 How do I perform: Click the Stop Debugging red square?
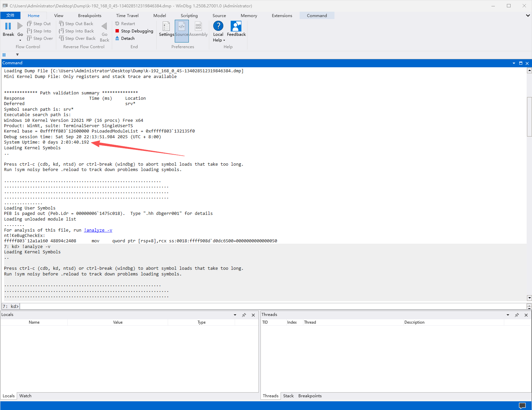[x=117, y=31]
